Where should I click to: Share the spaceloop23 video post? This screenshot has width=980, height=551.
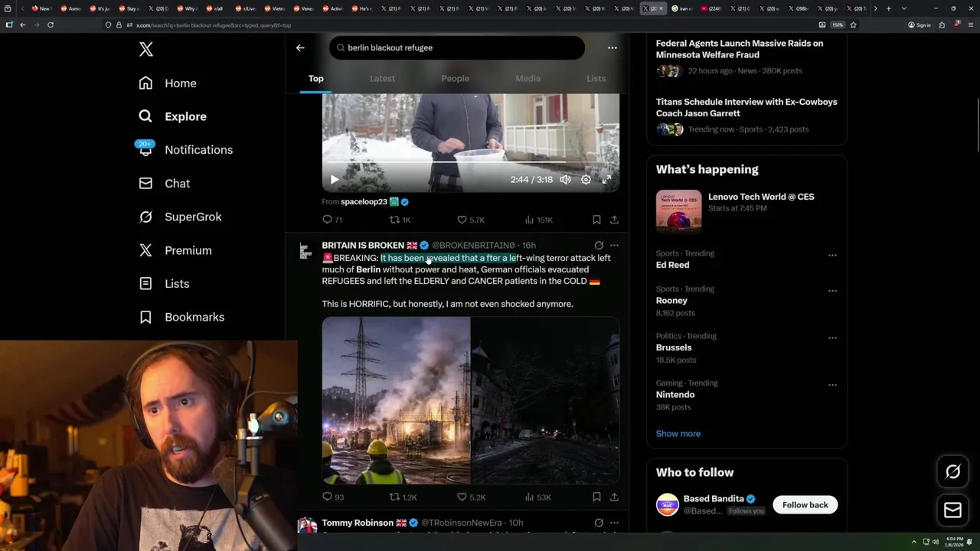[614, 220]
